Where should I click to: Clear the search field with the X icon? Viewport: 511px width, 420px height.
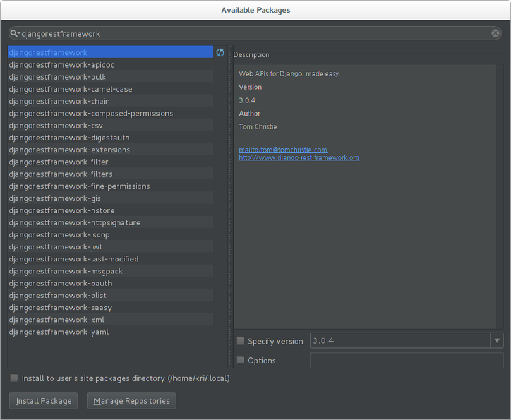tap(495, 33)
